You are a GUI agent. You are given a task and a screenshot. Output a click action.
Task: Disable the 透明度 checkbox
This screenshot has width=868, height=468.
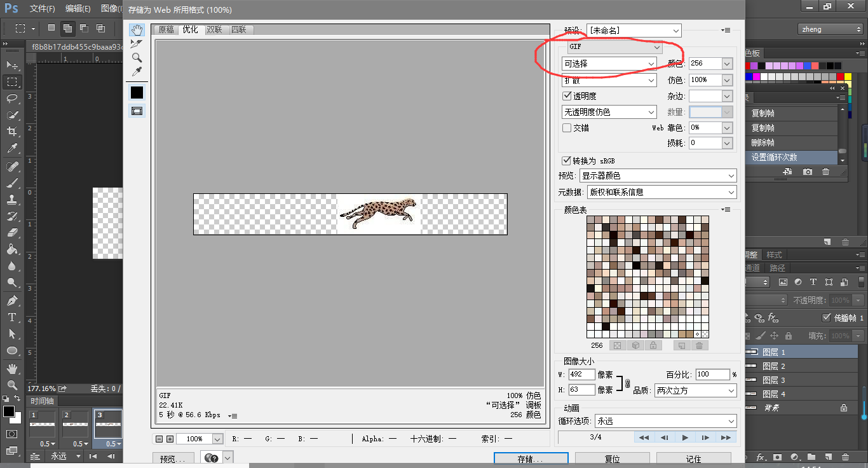click(567, 96)
